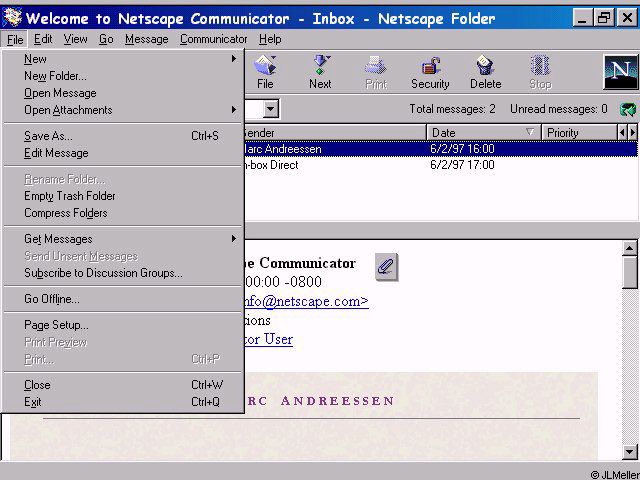Viewport: 640px width, 480px height.
Task: Click the 6/2/97 17:00 date cell
Action: coord(462,165)
